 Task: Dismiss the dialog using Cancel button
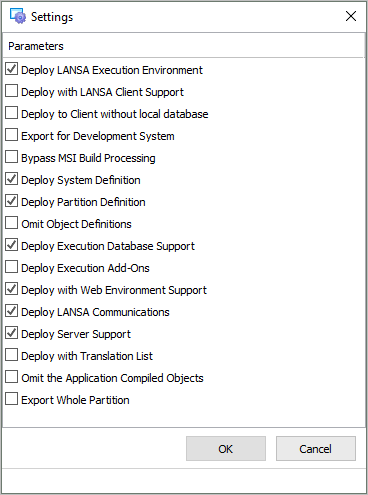coord(316,449)
